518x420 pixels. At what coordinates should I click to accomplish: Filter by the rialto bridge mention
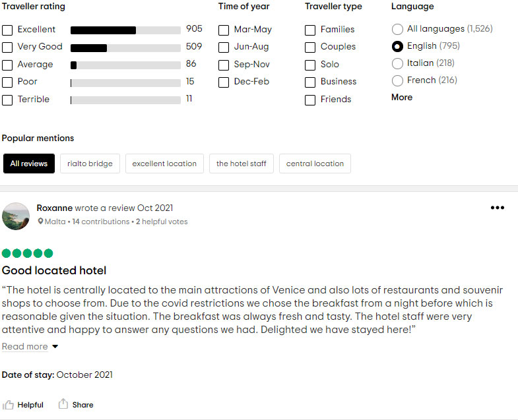tap(90, 164)
